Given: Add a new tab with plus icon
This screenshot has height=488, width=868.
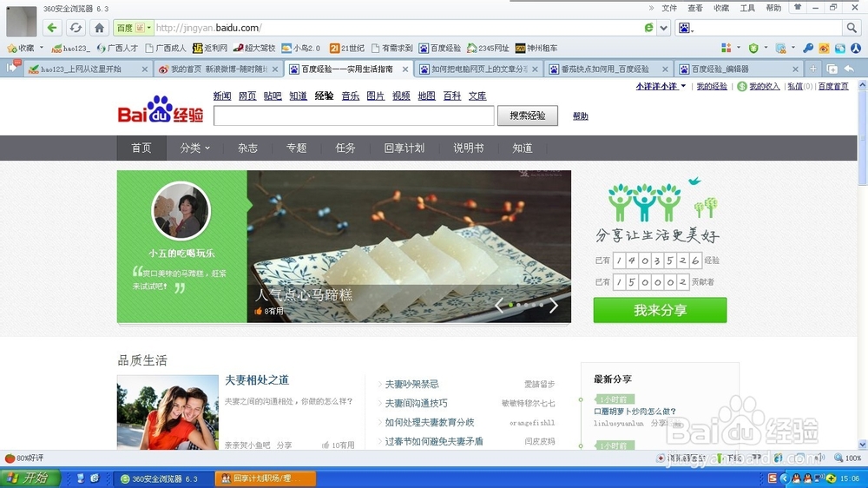Looking at the screenshot, I should click(812, 69).
